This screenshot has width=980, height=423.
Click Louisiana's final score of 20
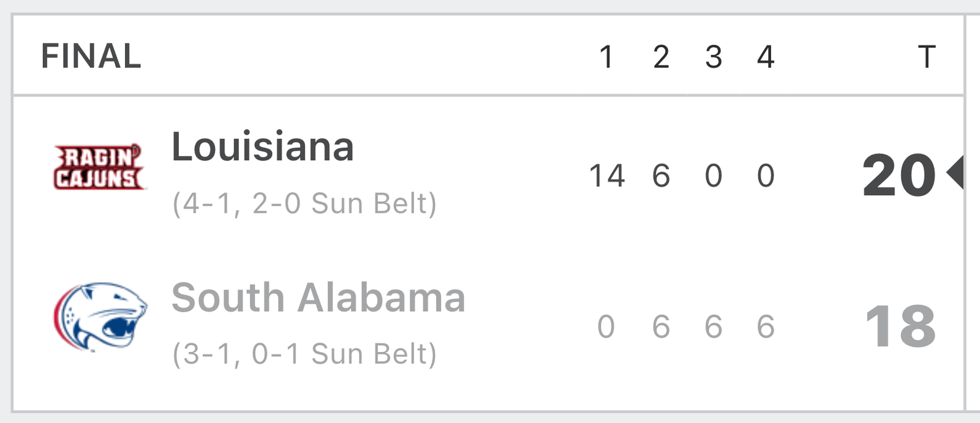click(x=899, y=176)
